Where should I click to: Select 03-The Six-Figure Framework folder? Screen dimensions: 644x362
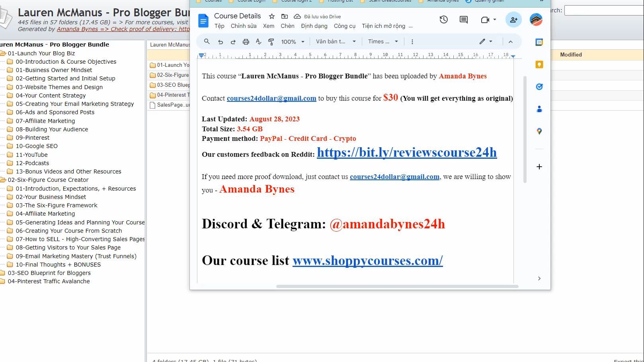click(x=57, y=205)
